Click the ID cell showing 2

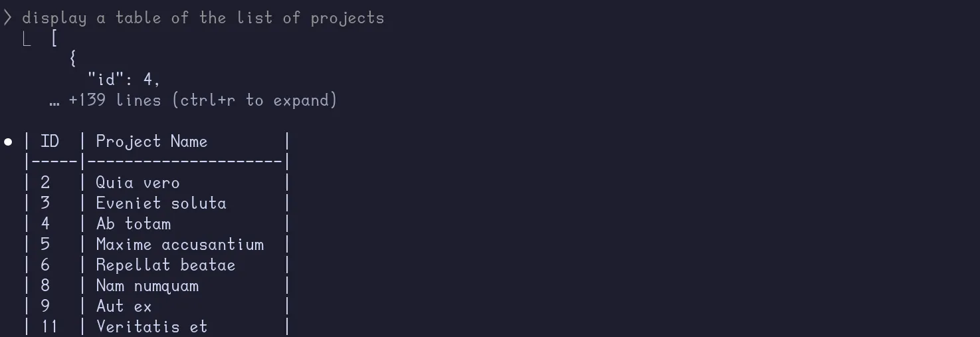[x=45, y=183]
